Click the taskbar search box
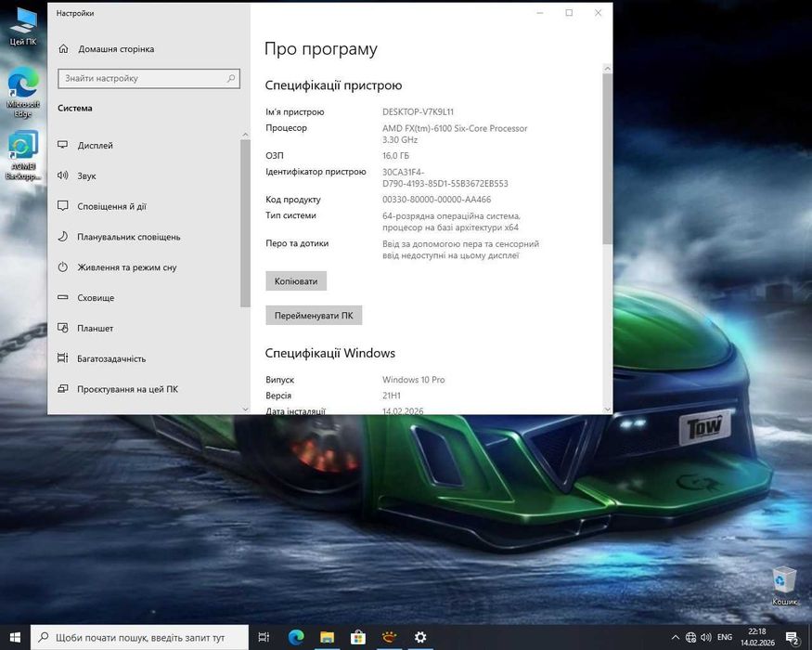812x650 pixels. click(140, 637)
